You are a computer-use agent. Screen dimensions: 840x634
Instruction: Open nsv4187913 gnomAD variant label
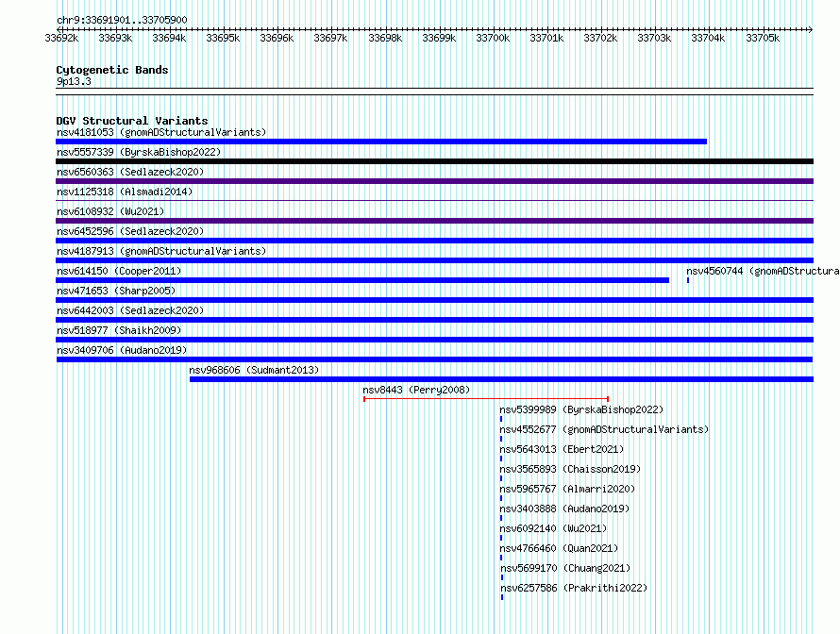pyautogui.click(x=161, y=251)
